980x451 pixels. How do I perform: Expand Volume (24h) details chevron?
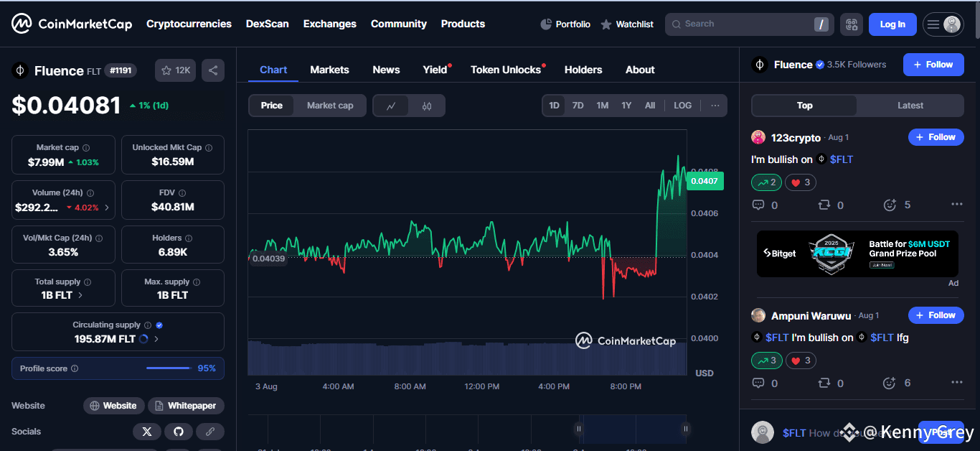tap(107, 208)
